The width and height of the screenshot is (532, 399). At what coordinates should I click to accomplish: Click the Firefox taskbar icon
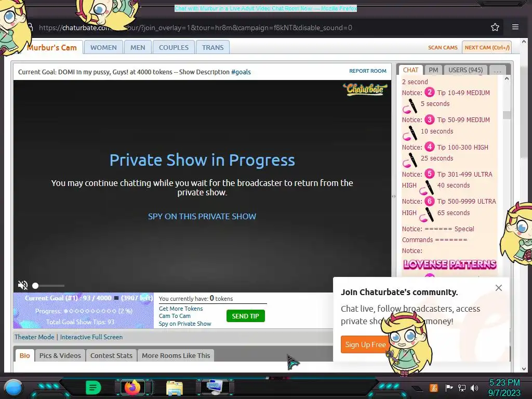coord(132,388)
